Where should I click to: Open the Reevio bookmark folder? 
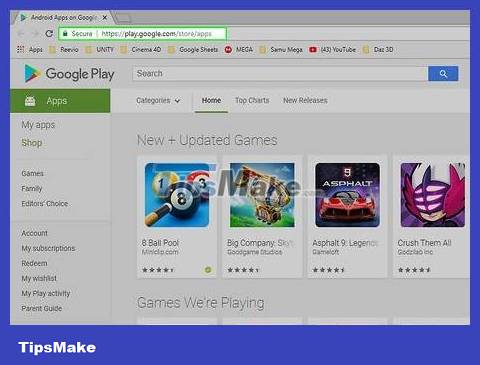[64, 50]
